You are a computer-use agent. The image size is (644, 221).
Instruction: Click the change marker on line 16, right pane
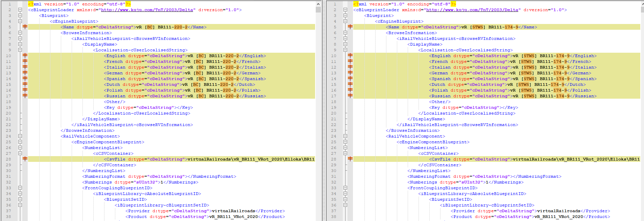pos(350,90)
